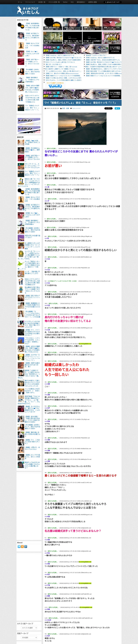Click the DMM GAMES banner above the article title

click(82, 94)
